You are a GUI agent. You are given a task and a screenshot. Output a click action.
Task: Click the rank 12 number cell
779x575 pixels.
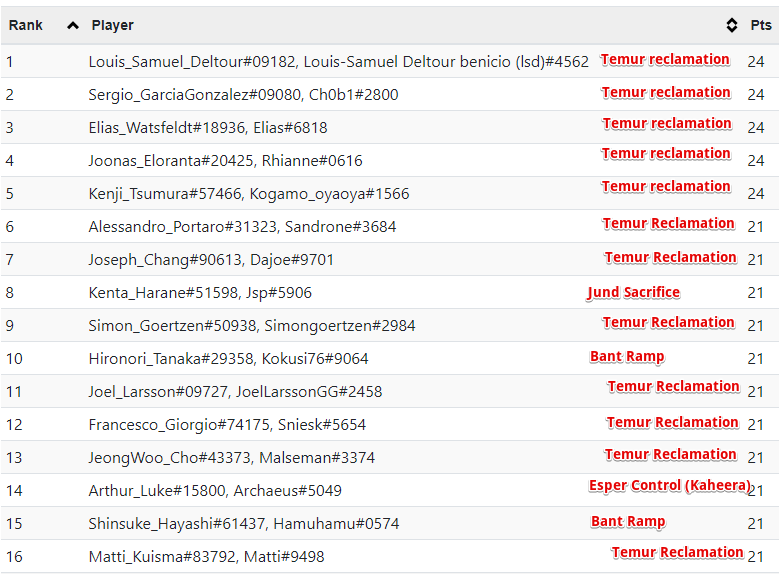14,425
